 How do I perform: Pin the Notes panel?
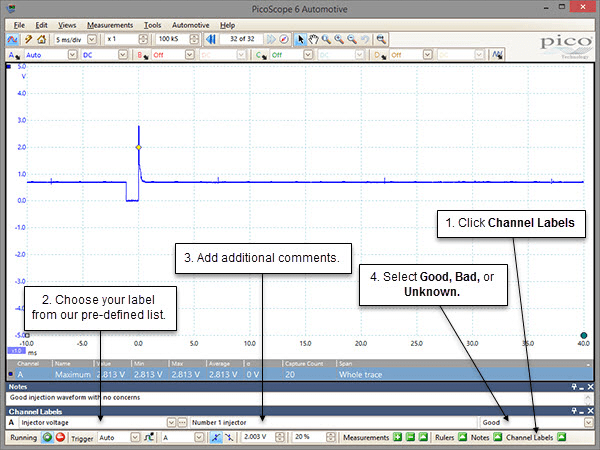click(574, 387)
